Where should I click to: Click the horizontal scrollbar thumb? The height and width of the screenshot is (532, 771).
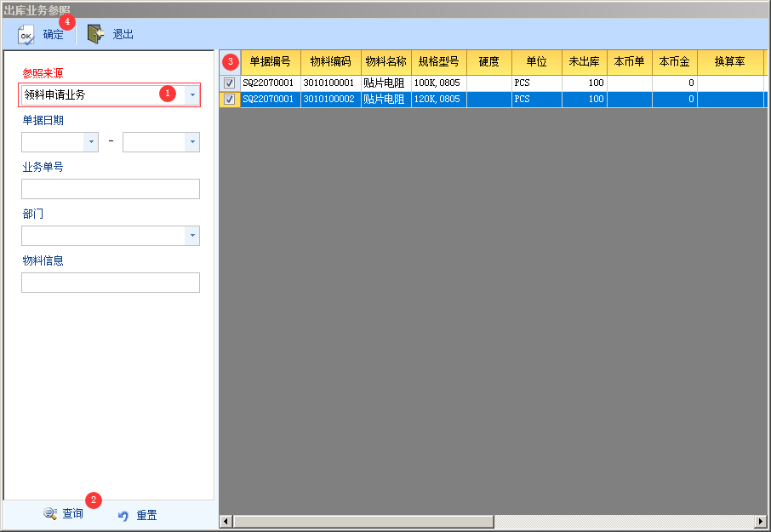pyautogui.click(x=363, y=521)
